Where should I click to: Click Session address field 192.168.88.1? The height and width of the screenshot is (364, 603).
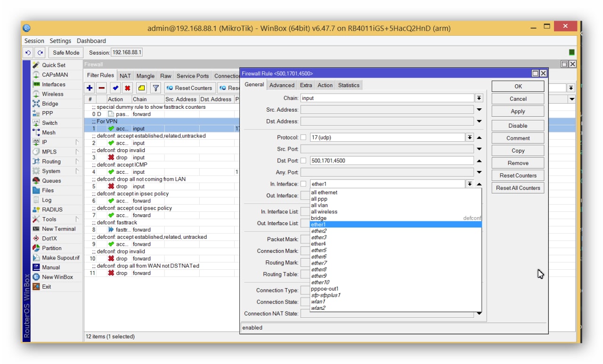coord(127,53)
